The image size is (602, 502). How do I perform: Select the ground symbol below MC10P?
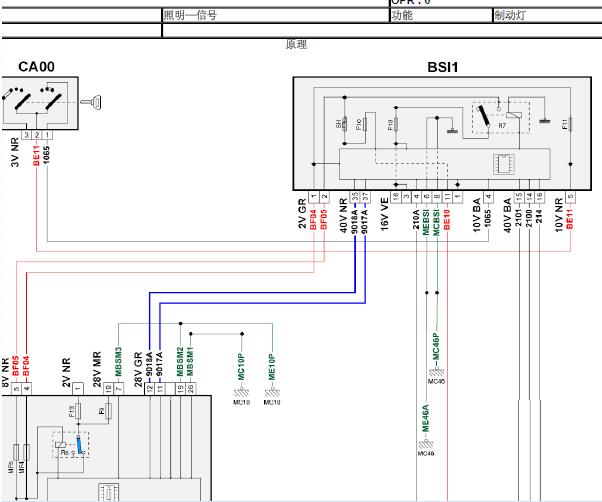tap(241, 393)
